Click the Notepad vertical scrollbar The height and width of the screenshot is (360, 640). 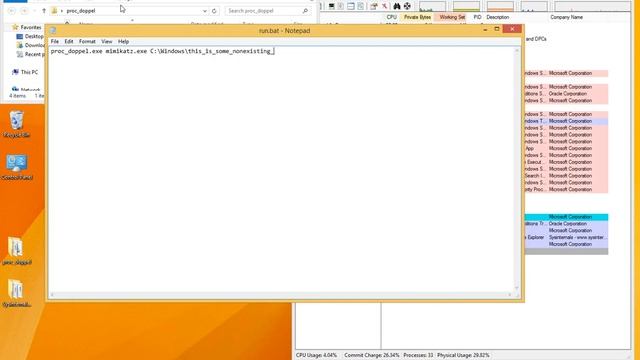(x=517, y=169)
